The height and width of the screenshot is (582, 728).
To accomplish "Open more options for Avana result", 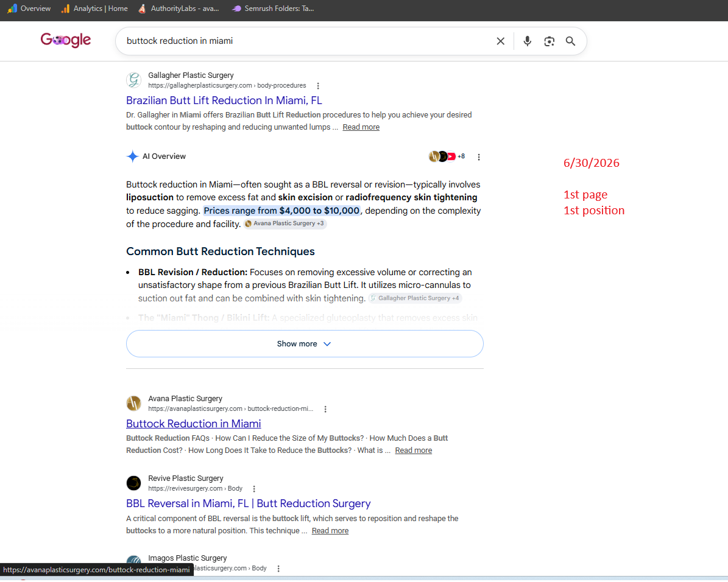I will (x=325, y=409).
